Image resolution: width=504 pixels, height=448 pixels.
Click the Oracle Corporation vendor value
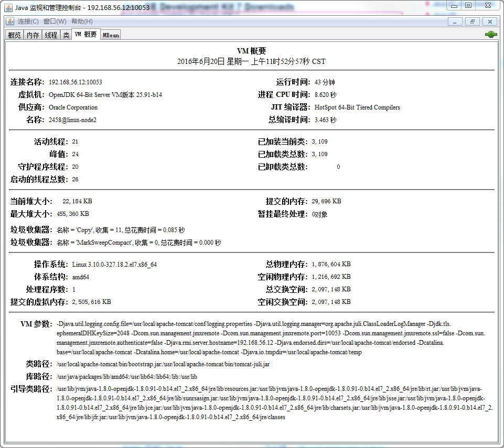73,107
